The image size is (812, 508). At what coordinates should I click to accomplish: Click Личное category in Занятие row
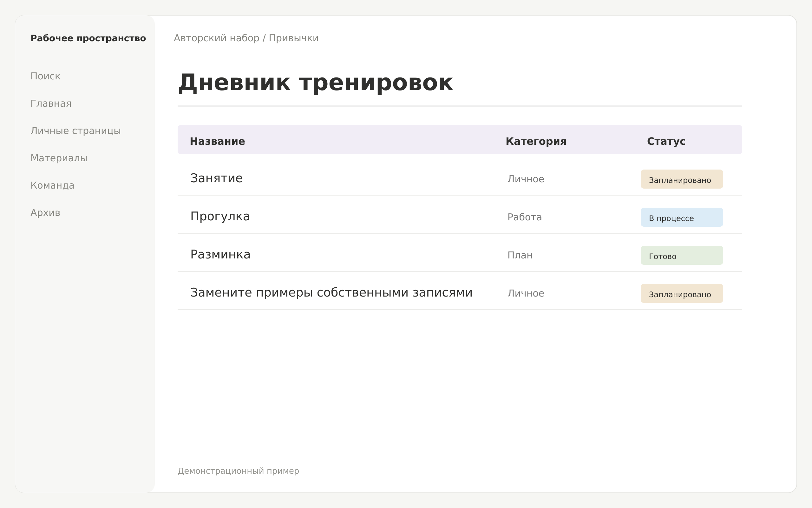tap(526, 179)
